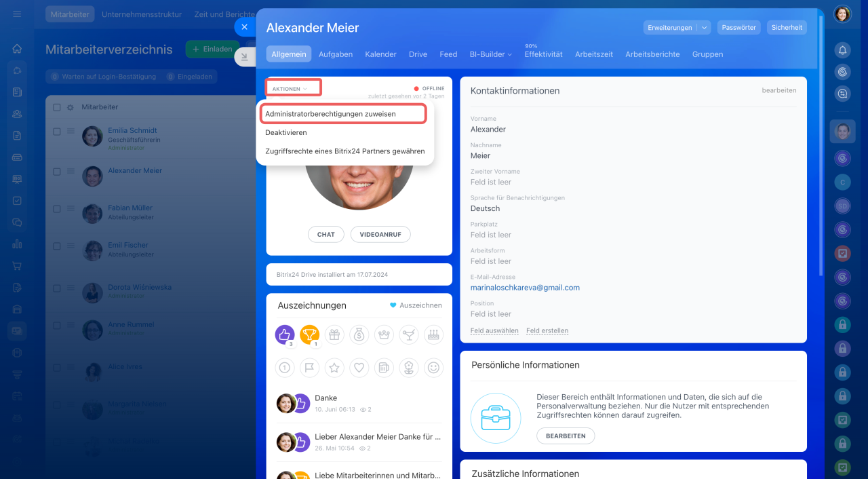Select Anne Rummel's row checkbox
Viewport: 868px width, 479px height.
[x=57, y=326]
